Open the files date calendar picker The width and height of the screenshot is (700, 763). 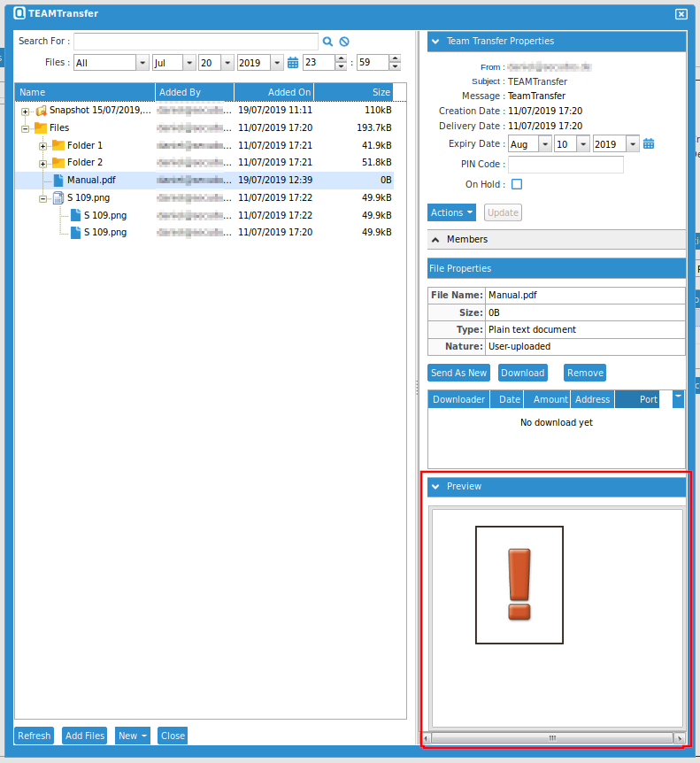293,63
